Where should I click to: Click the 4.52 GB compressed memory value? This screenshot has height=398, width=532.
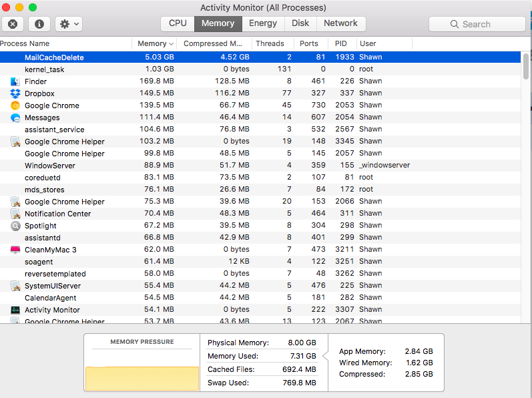[x=235, y=57]
